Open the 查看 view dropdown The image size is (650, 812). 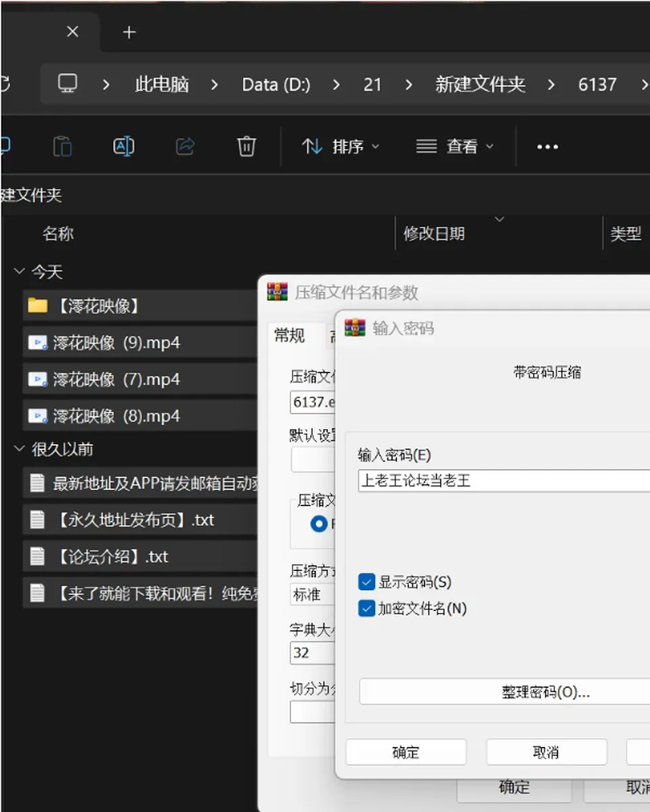(x=454, y=146)
